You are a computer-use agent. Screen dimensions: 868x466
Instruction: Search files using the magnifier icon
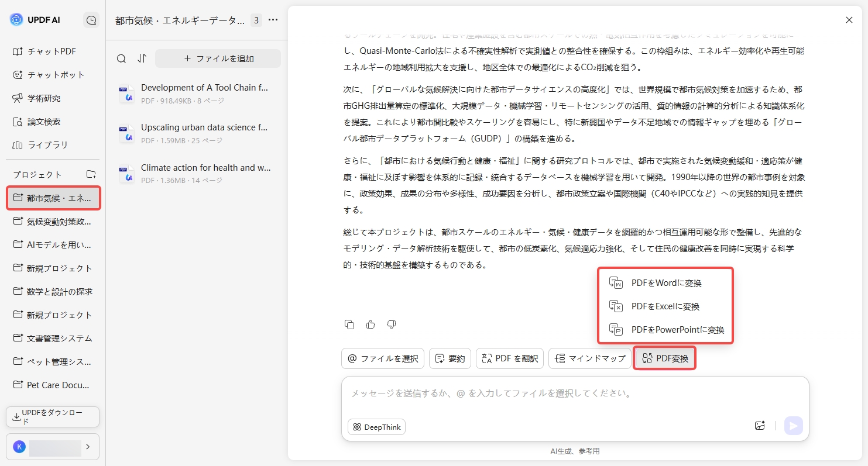click(121, 58)
